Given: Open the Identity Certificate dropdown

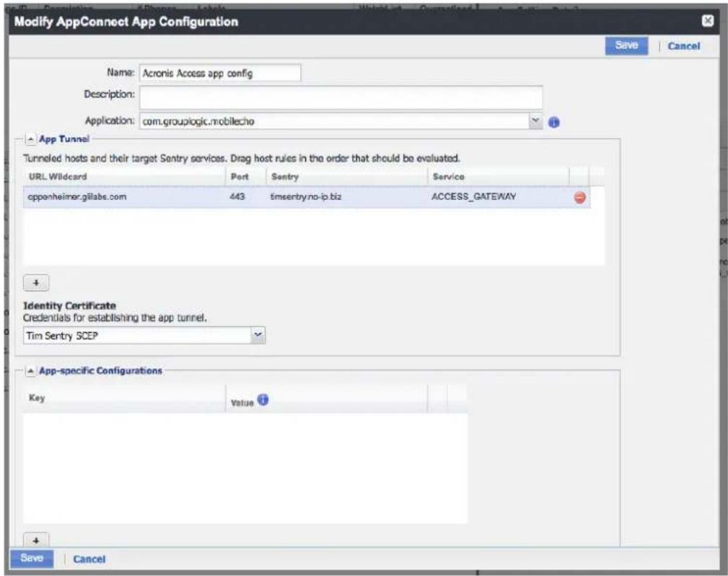Looking at the screenshot, I should (258, 336).
